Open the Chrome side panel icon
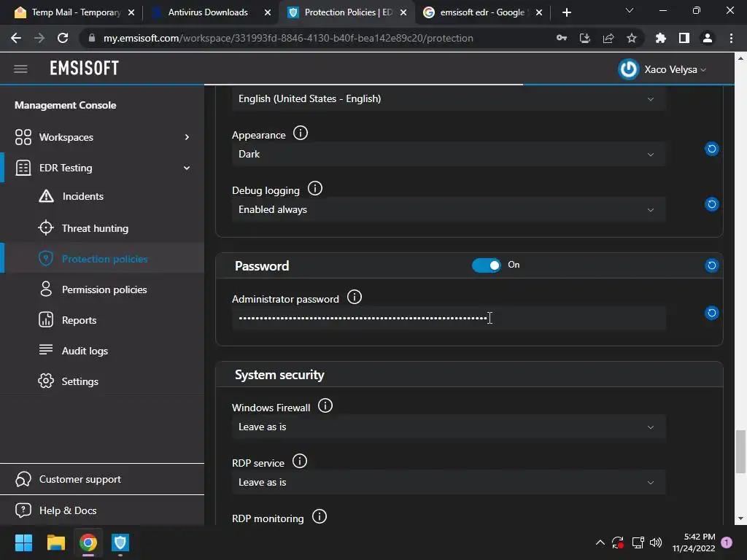Viewport: 747px width, 560px height. coord(684,38)
